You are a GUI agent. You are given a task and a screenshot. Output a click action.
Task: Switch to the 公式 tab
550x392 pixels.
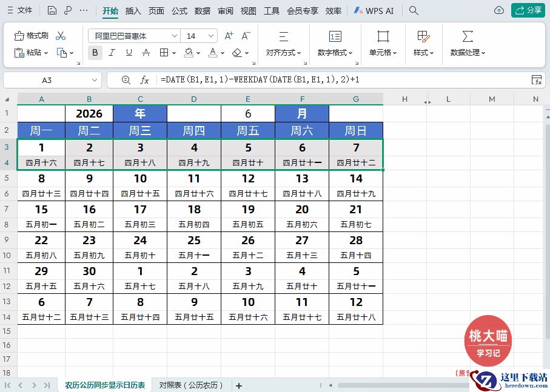(x=179, y=11)
